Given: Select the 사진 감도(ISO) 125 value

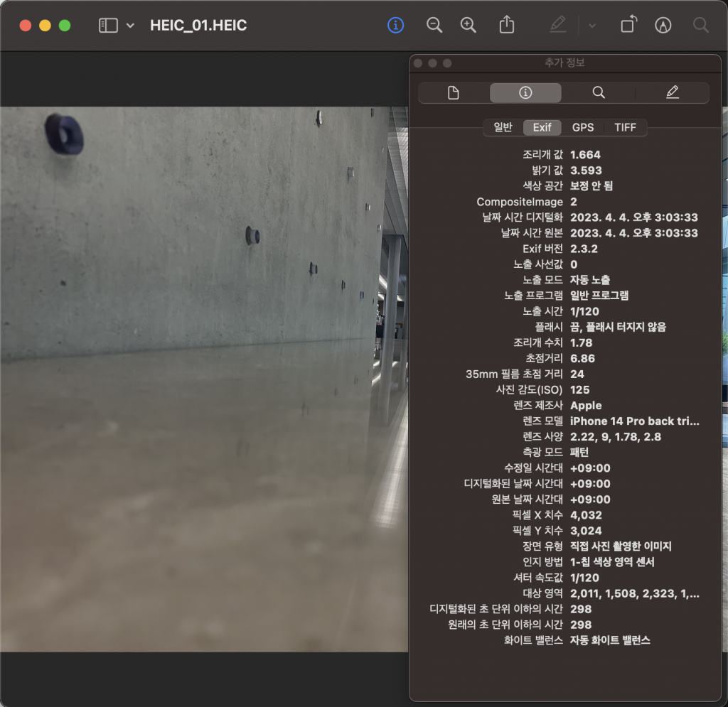Looking at the screenshot, I should (x=579, y=389).
